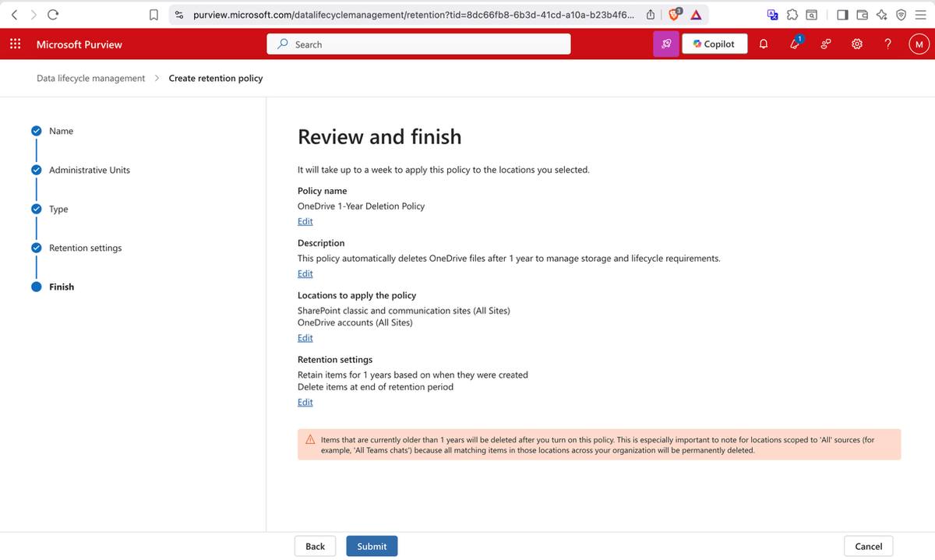Click 'SharePoint classic and communication sites (All Sites)' text
Image resolution: width=935 pixels, height=560 pixels.
click(404, 311)
